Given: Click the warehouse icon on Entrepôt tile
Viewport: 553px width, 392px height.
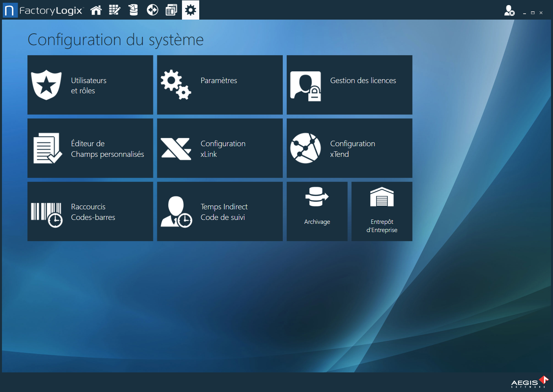Looking at the screenshot, I should click(x=382, y=198).
